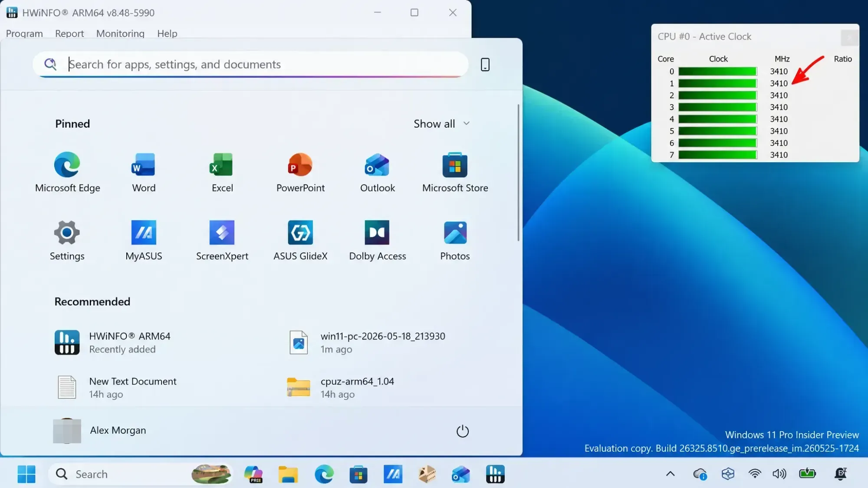Click the Start menu search field

click(250, 65)
